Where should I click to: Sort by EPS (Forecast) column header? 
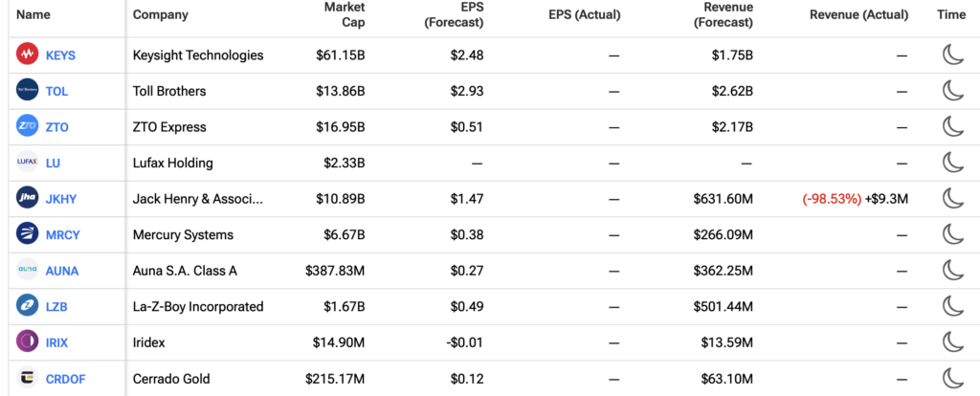[454, 14]
